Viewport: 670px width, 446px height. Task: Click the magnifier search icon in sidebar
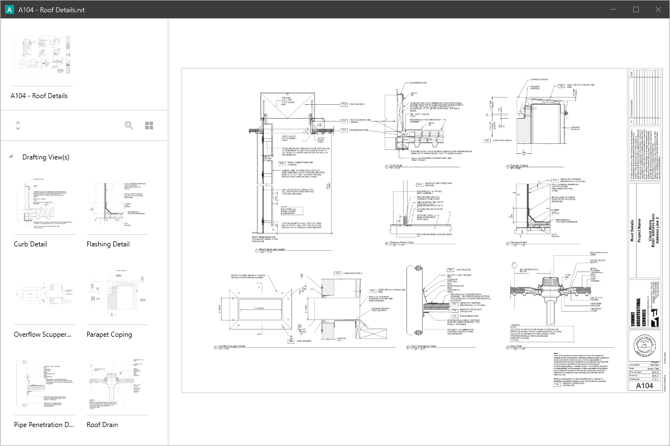click(129, 125)
